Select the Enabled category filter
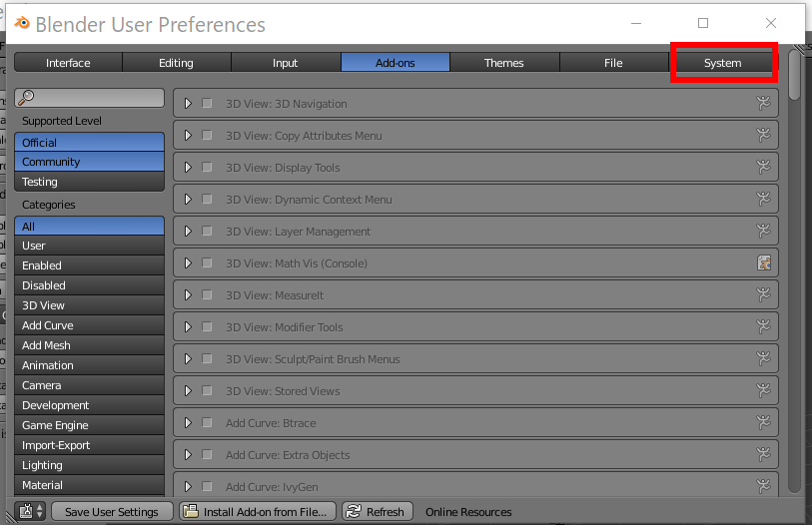This screenshot has width=812, height=525. point(90,265)
